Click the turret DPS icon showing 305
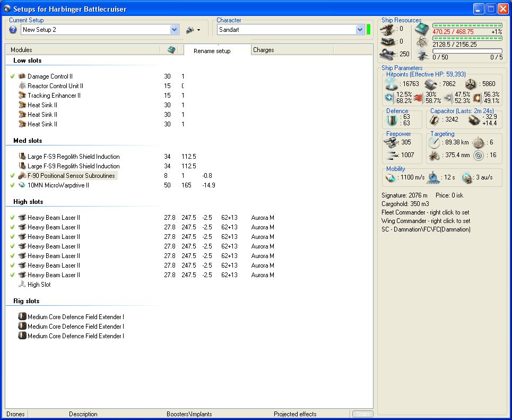512x420 pixels. coord(391,142)
